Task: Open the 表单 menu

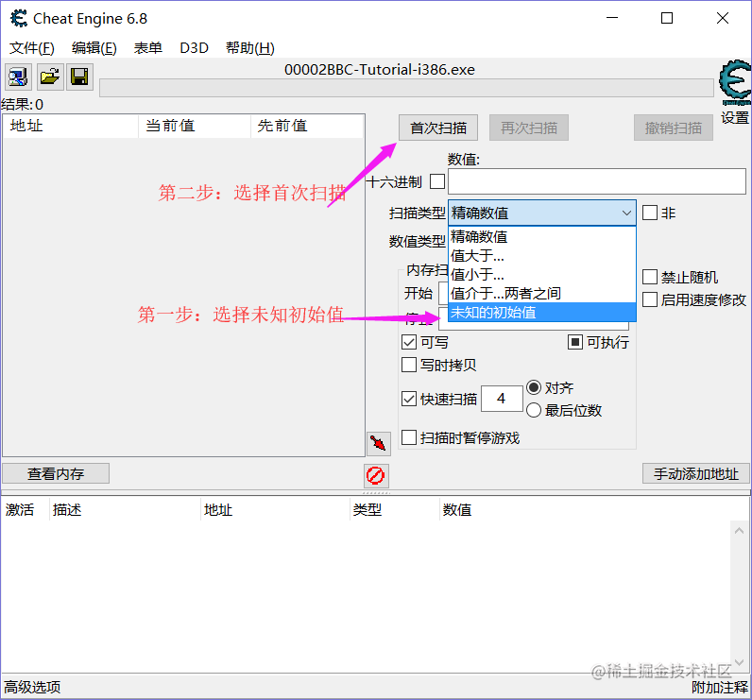Action: pyautogui.click(x=147, y=48)
